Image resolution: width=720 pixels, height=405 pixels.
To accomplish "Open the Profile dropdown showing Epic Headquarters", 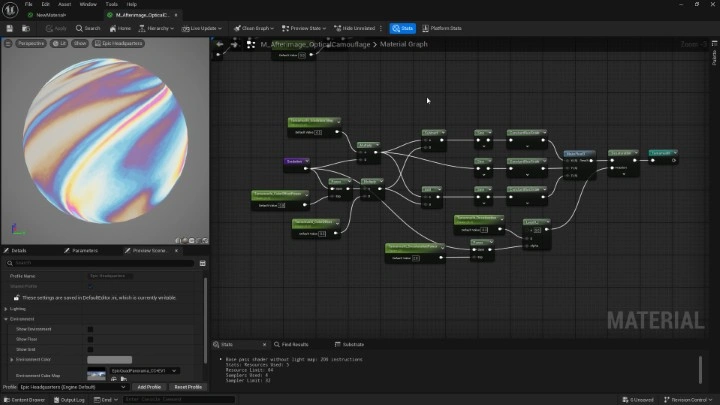I will [x=75, y=387].
